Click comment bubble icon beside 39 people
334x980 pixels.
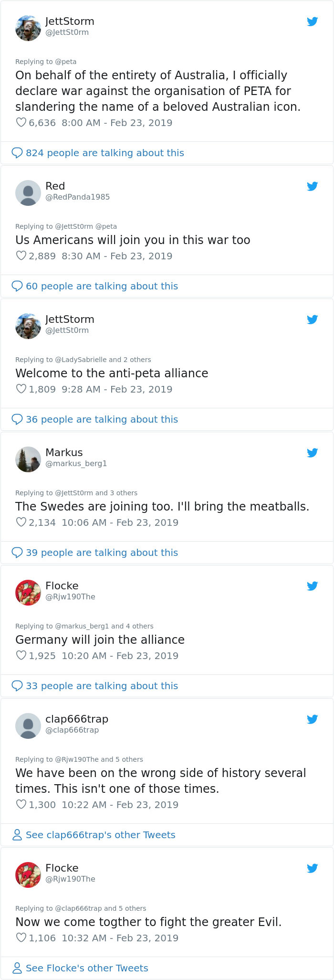point(17,553)
